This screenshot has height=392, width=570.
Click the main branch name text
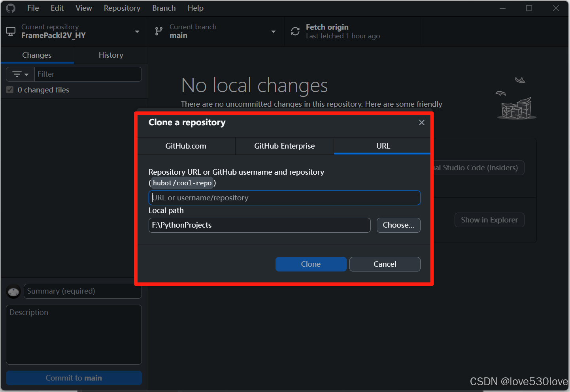tap(178, 36)
